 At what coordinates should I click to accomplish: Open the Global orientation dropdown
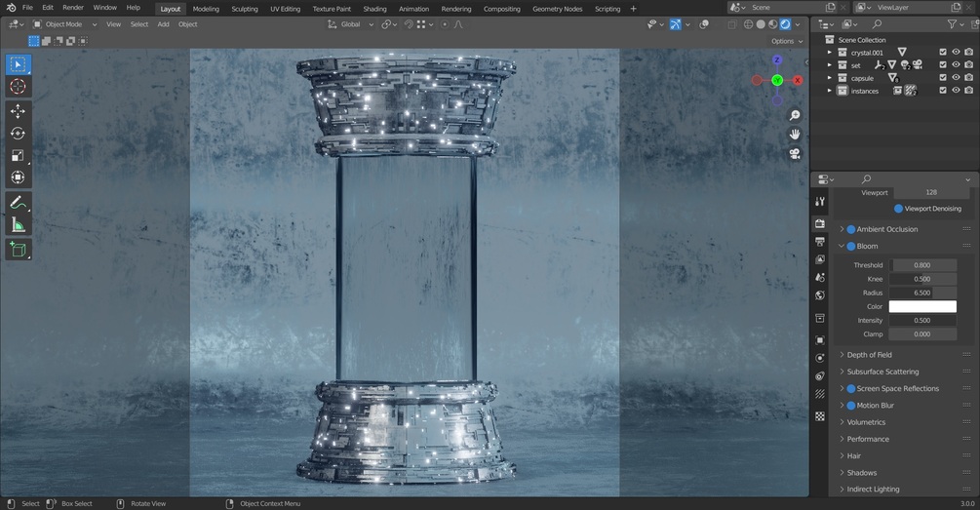tap(351, 24)
